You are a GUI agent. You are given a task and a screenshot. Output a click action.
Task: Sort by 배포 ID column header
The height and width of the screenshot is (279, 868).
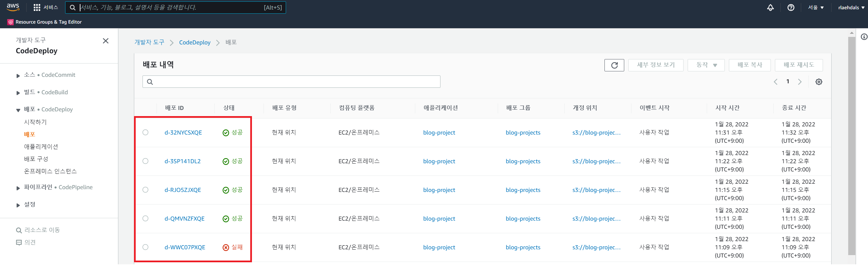tap(175, 108)
